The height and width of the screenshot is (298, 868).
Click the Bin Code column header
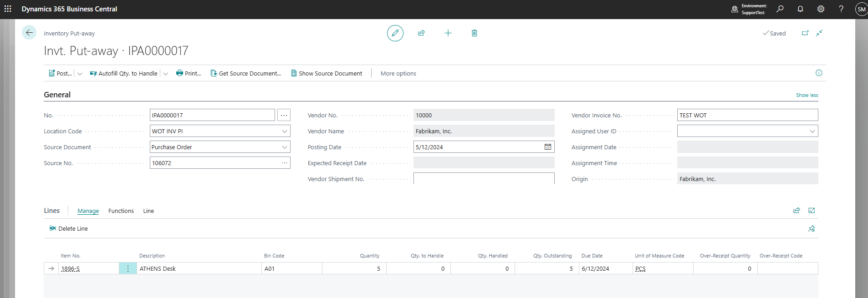pos(274,256)
